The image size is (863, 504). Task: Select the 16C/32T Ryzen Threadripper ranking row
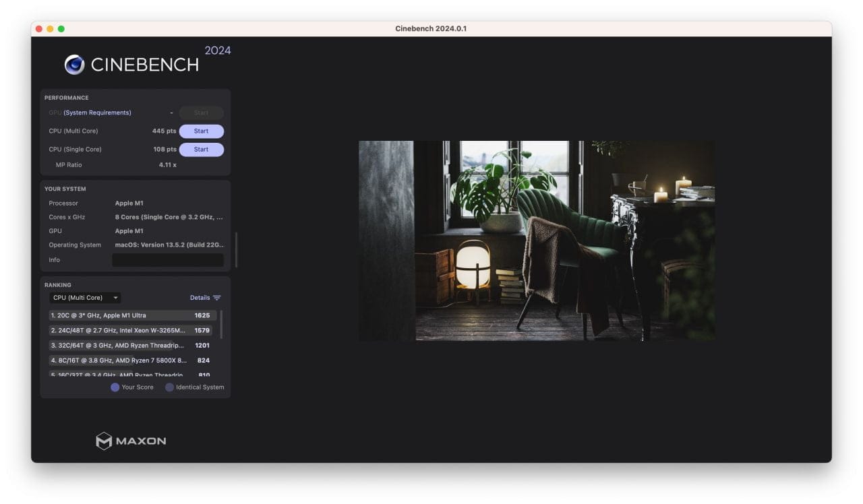click(x=131, y=375)
